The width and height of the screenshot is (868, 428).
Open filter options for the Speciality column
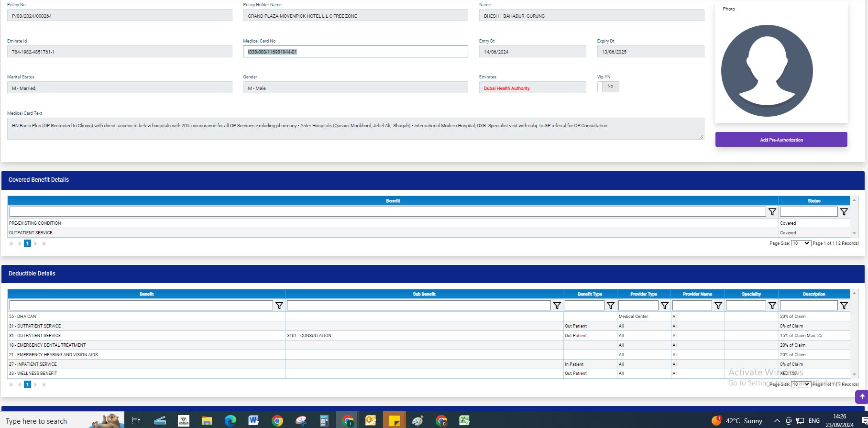772,306
